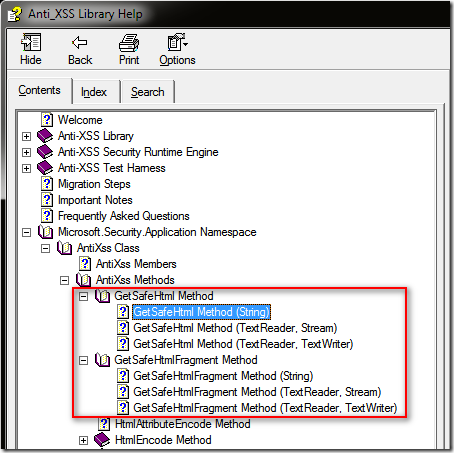Open Frequently Asked Questions topic
The width and height of the screenshot is (454, 453).
[124, 216]
